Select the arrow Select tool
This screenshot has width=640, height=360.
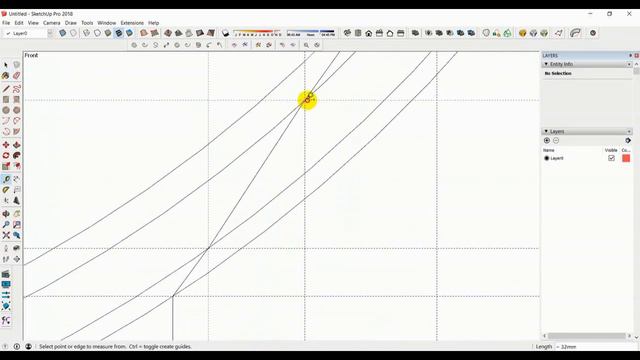(6, 65)
